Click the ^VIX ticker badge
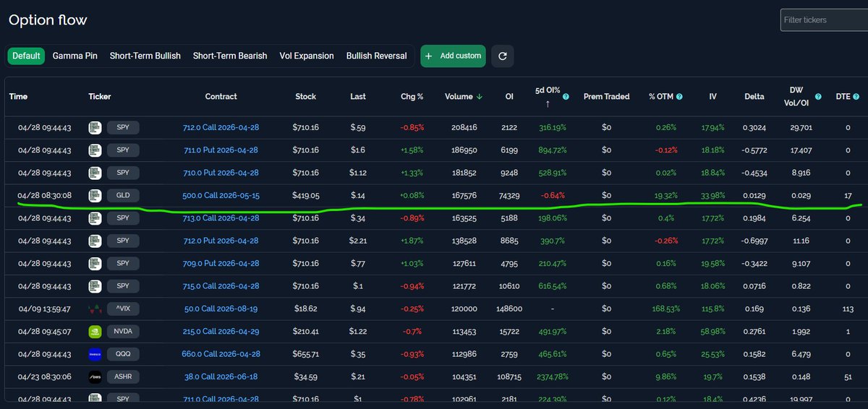The image size is (868, 409). pyautogui.click(x=123, y=309)
